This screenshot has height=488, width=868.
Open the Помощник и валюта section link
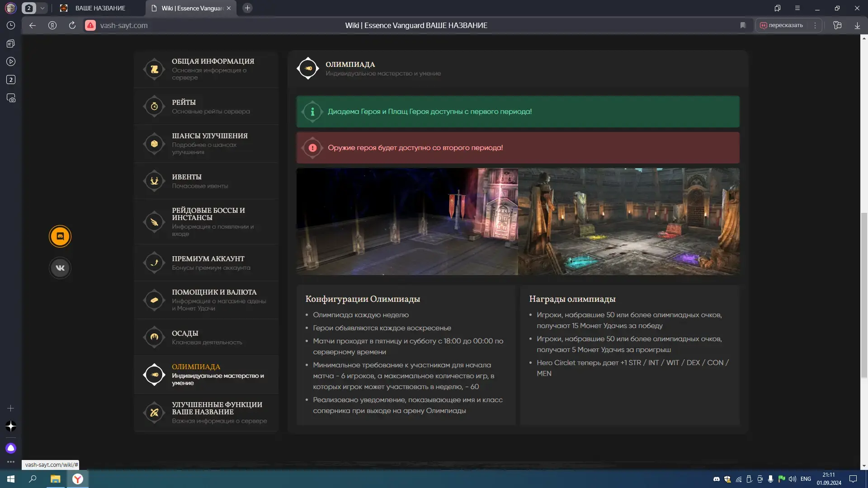coord(206,300)
